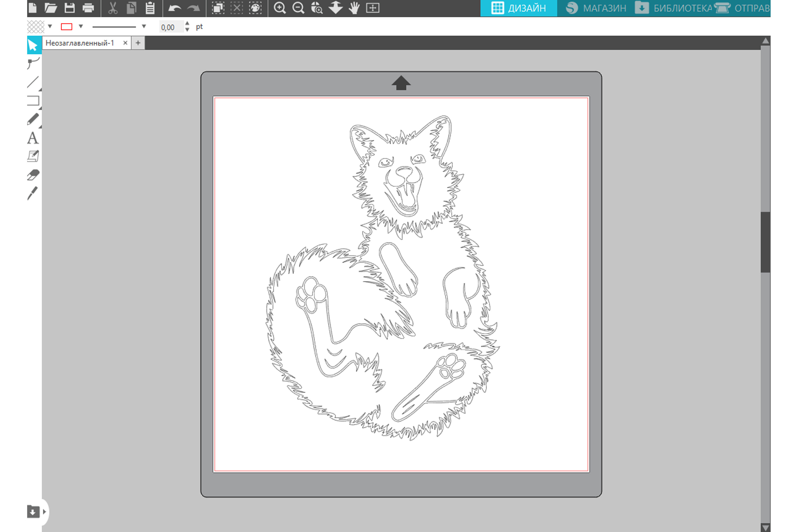Viewport: 798px width, 532px height.
Task: Select the Eraser tool
Action: click(x=33, y=175)
